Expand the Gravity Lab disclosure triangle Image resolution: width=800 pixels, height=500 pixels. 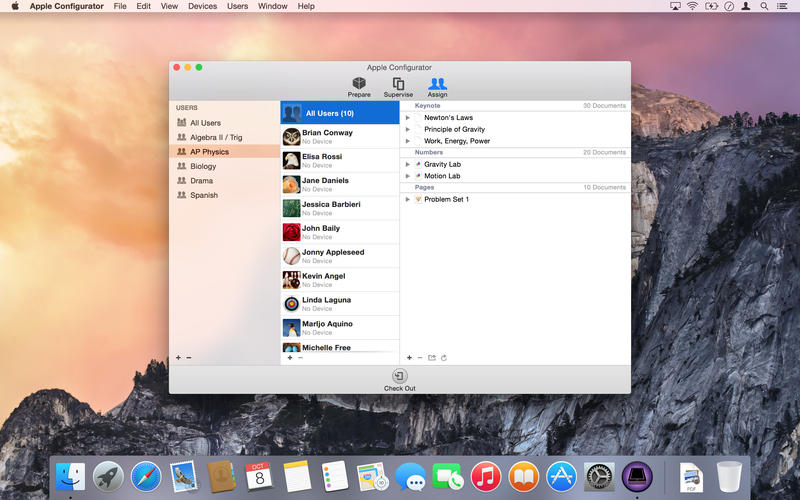[407, 164]
